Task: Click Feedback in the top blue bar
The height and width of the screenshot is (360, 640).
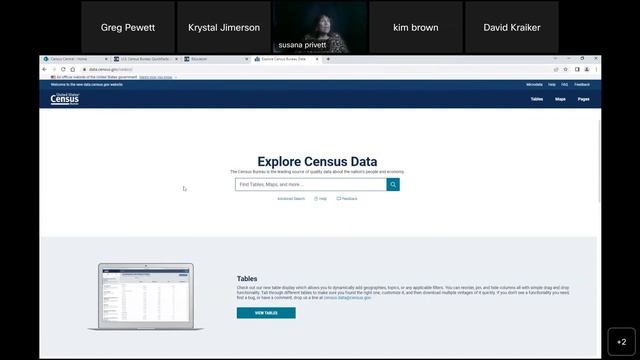Action: (x=582, y=84)
